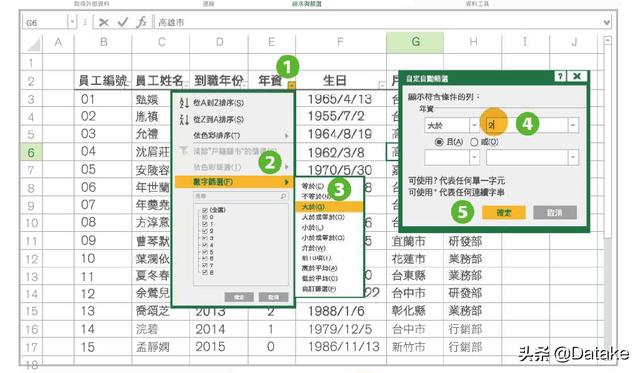Open second condition value dropdown arrow
This screenshot has width=640, height=373.
pyautogui.click(x=573, y=157)
